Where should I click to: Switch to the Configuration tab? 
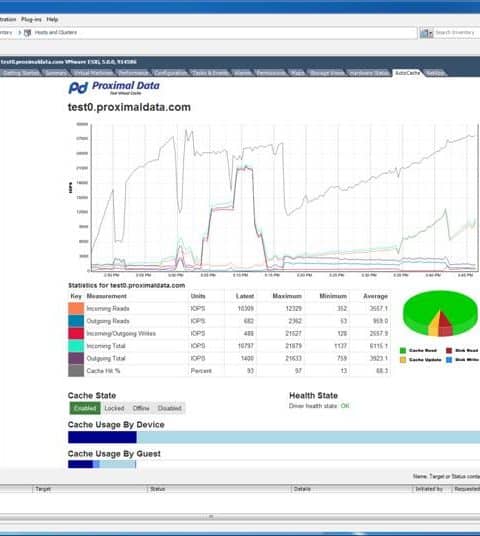(170, 73)
